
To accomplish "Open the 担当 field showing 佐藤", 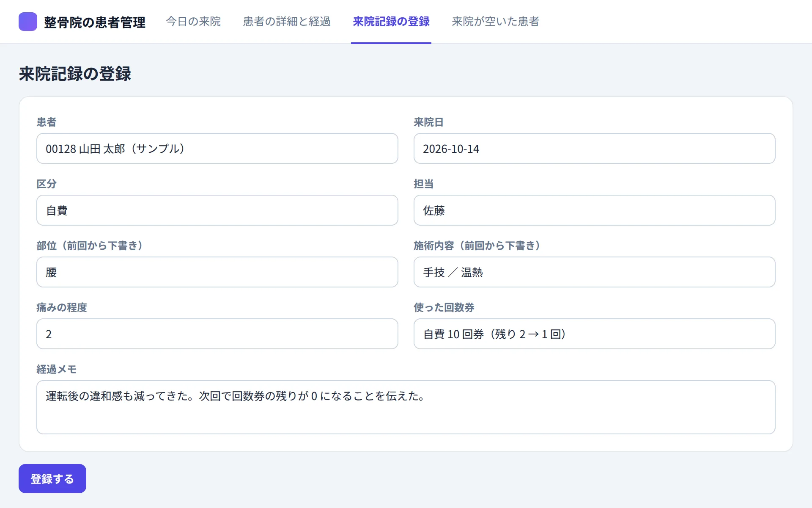I will (594, 210).
